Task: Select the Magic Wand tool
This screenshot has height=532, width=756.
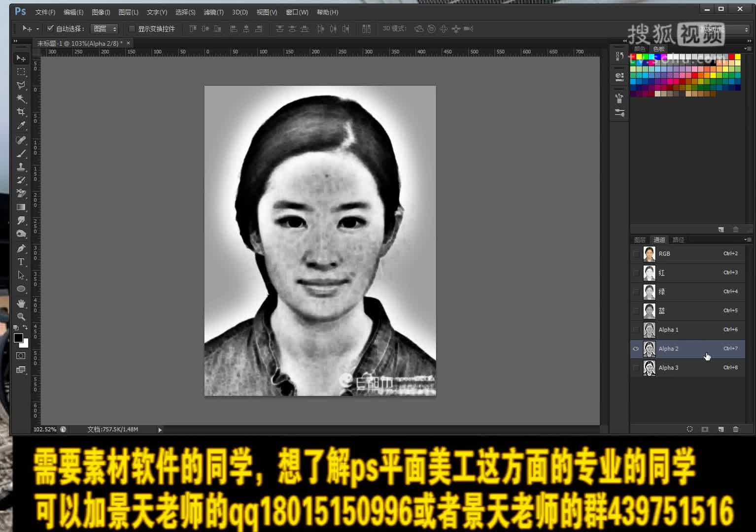Action: [x=21, y=99]
